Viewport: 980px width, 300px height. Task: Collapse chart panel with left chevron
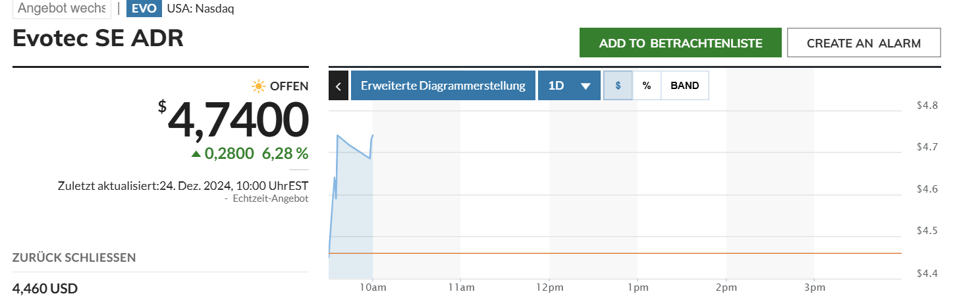[x=338, y=86]
